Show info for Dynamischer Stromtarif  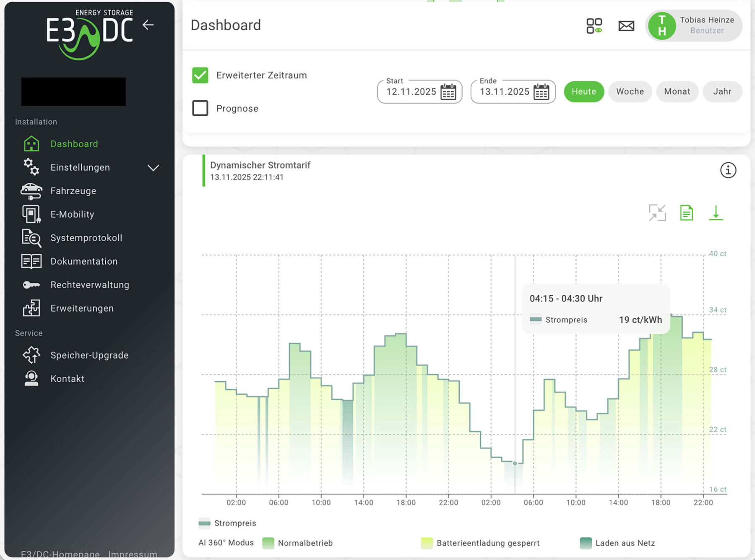728,170
